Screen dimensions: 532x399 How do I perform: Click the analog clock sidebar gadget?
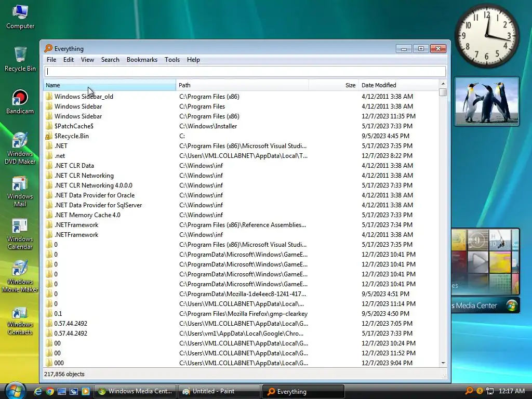487,36
